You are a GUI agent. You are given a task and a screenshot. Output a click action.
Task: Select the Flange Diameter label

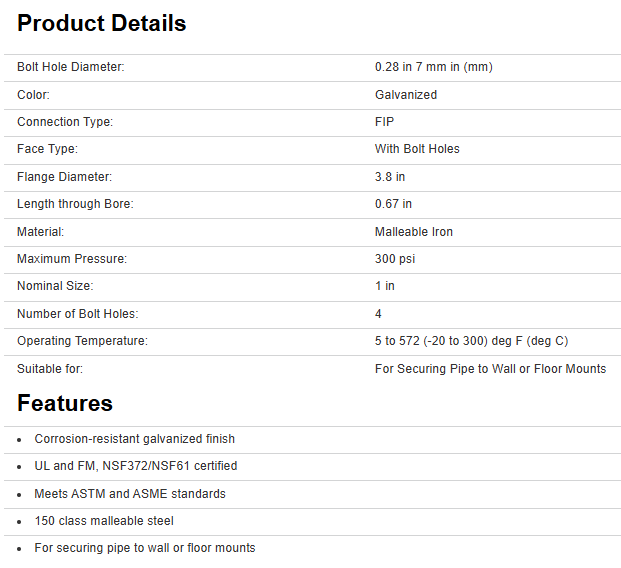64,177
